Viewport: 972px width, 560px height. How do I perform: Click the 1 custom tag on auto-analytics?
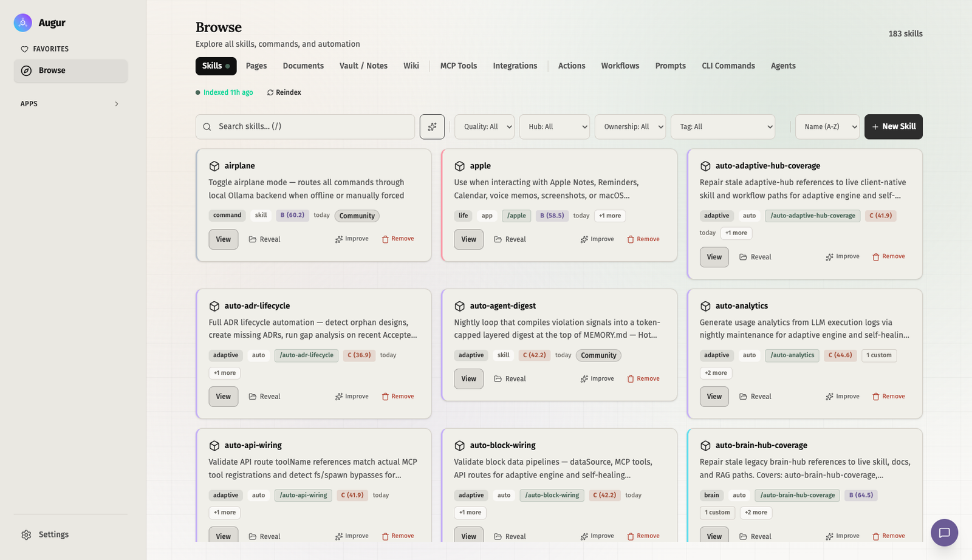click(x=879, y=355)
